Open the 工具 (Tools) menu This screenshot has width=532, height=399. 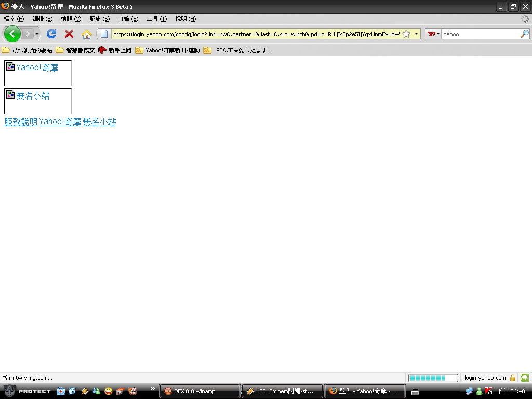point(156,19)
